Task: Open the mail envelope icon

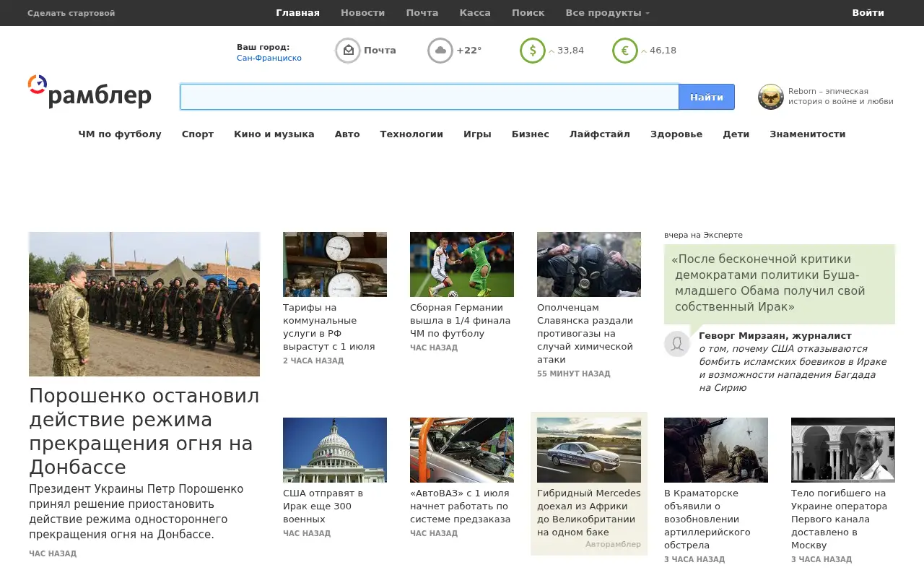Action: pyautogui.click(x=348, y=51)
